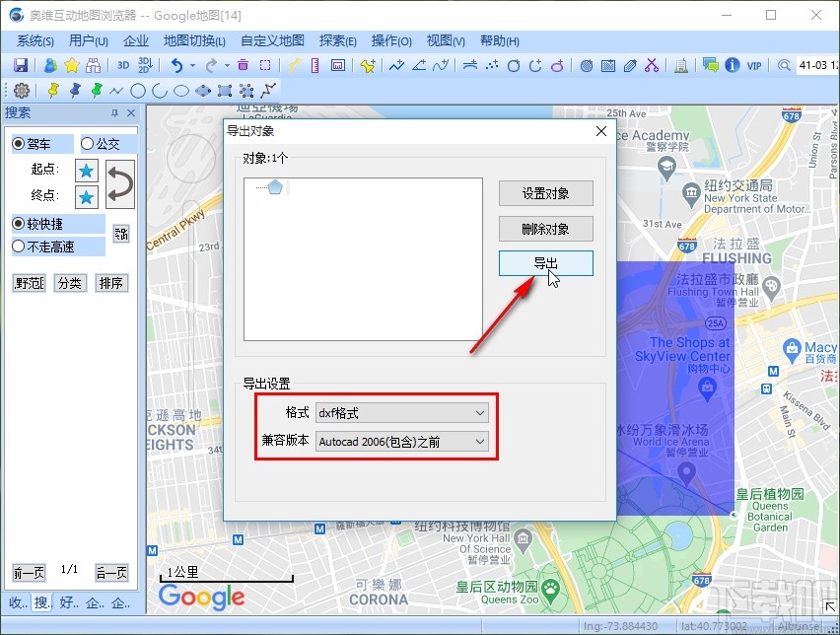Click the 删除对象 button
This screenshot has width=840, height=635.
[546, 229]
